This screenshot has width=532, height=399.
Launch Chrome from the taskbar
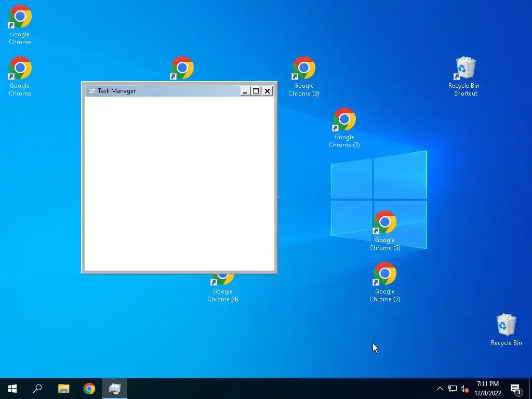[89, 389]
